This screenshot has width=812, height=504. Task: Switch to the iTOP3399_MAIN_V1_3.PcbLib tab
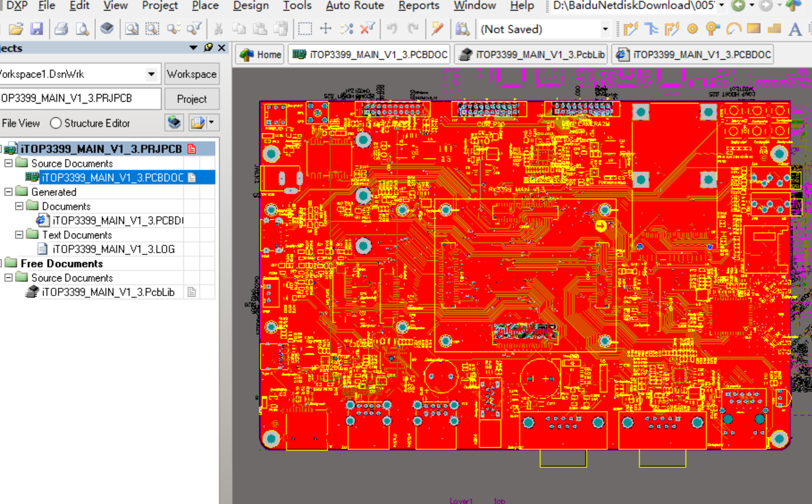click(x=532, y=55)
